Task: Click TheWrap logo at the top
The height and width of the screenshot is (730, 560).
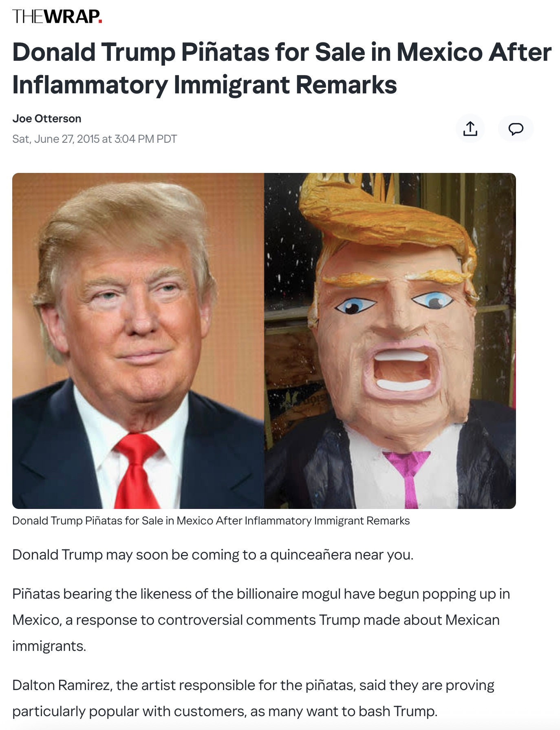Action: coord(57,16)
